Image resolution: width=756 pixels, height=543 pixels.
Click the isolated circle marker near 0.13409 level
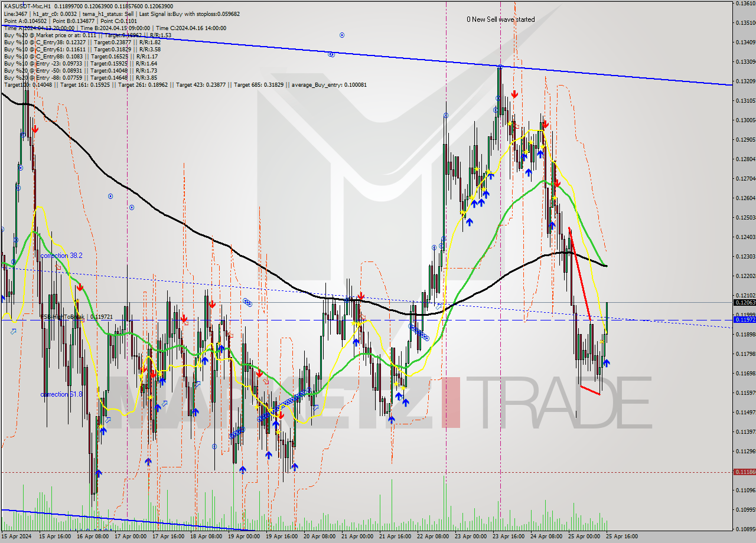(x=342, y=35)
